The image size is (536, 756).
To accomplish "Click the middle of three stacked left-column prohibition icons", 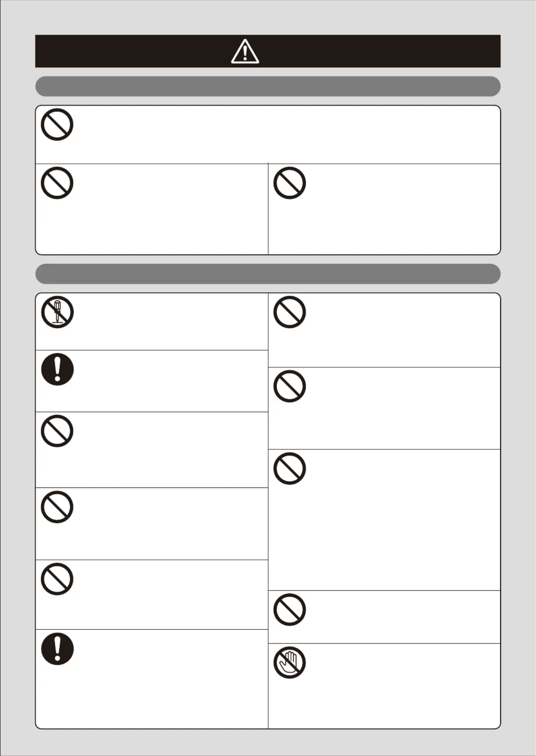I will [57, 507].
